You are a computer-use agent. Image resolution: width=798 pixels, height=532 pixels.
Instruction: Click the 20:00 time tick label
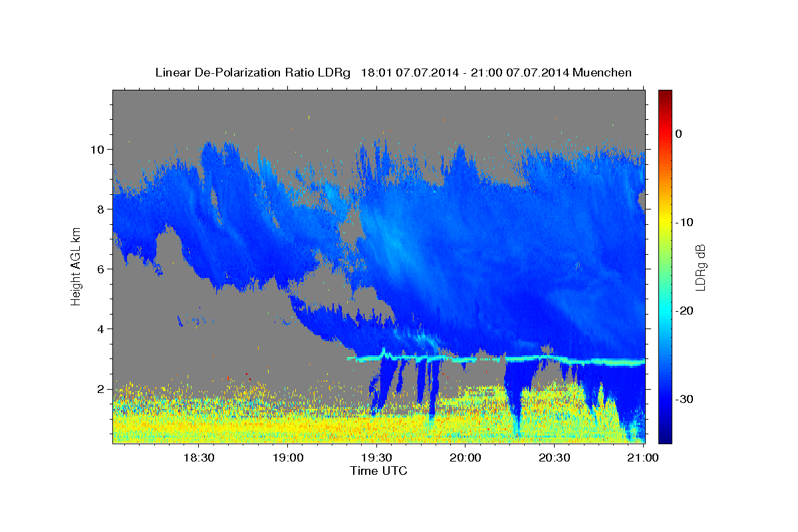pos(465,458)
